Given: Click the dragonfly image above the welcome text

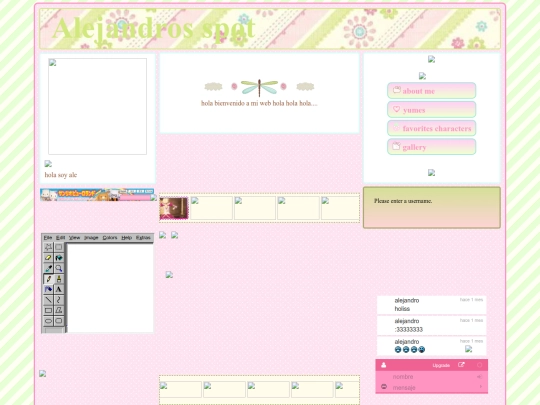Looking at the screenshot, I should tap(259, 87).
